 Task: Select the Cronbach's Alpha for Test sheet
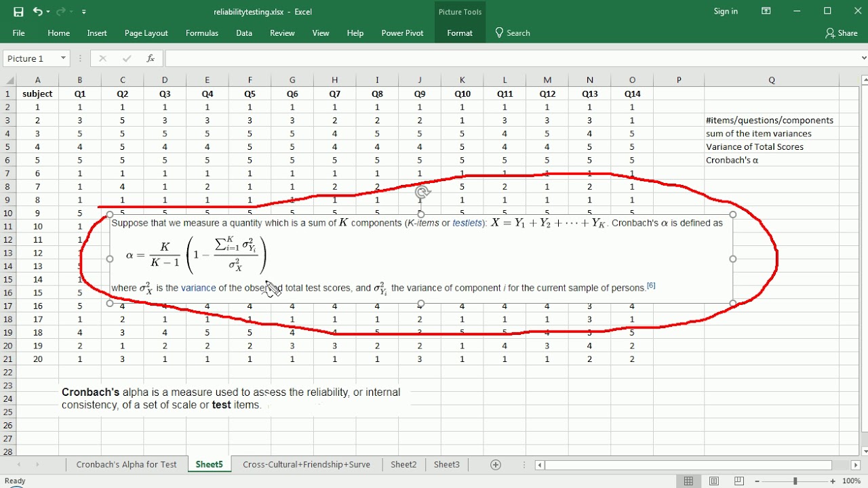126,464
